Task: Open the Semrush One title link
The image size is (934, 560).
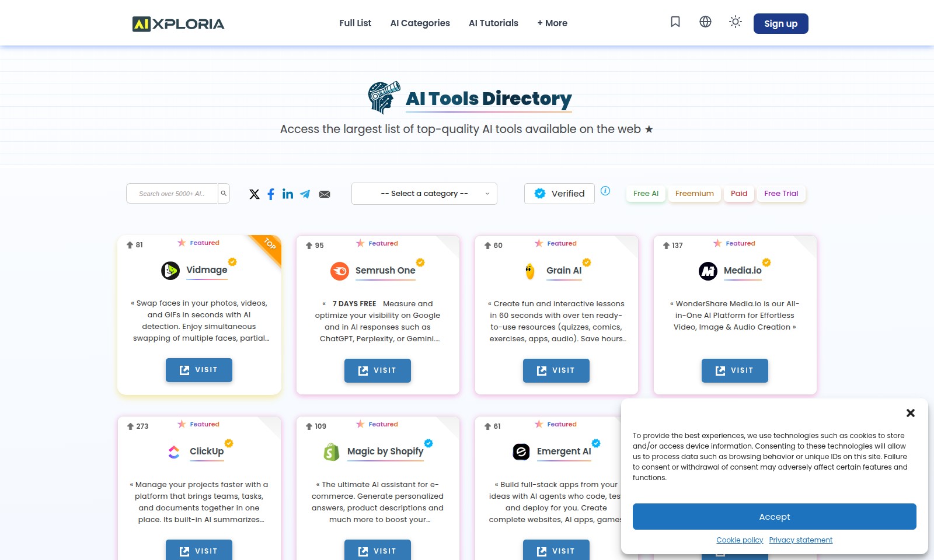Action: coord(385,271)
